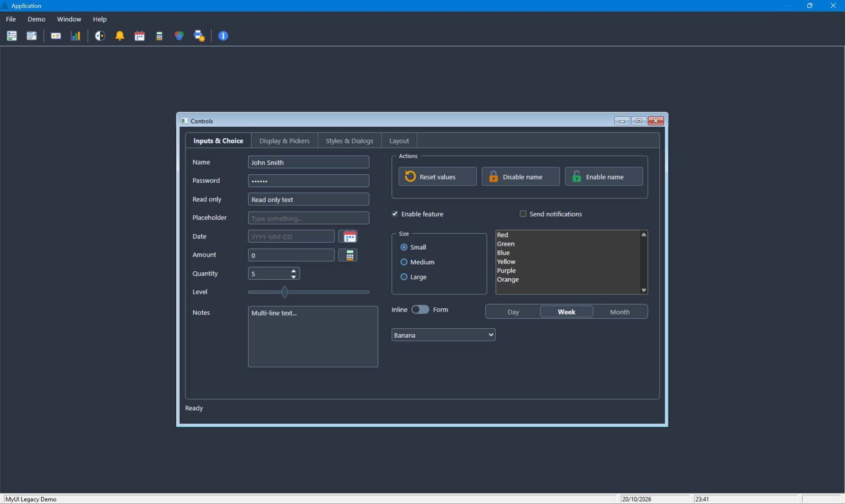Click the Level slider handle

click(x=285, y=292)
